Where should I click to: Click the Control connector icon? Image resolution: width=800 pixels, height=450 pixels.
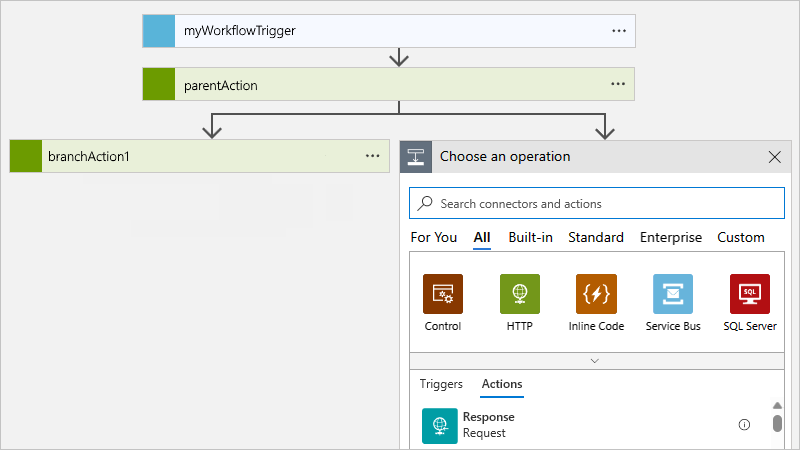[443, 294]
